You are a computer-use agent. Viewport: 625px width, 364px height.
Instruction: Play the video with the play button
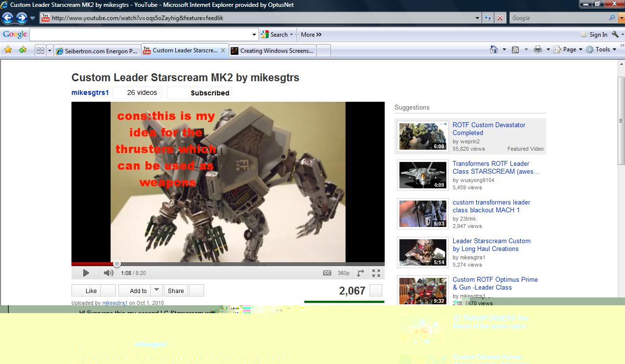tap(86, 273)
